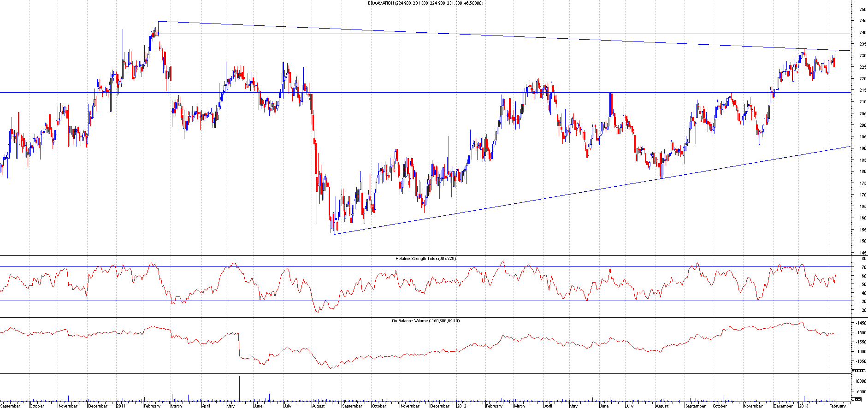Click the 2013 year marker on time axis
This screenshot has height=408, width=868.
click(x=803, y=406)
